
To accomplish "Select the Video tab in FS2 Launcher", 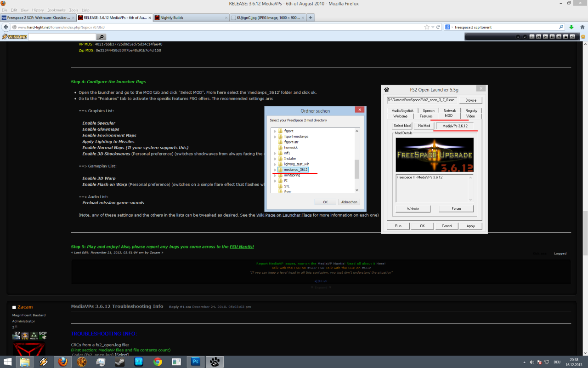I will click(x=470, y=116).
